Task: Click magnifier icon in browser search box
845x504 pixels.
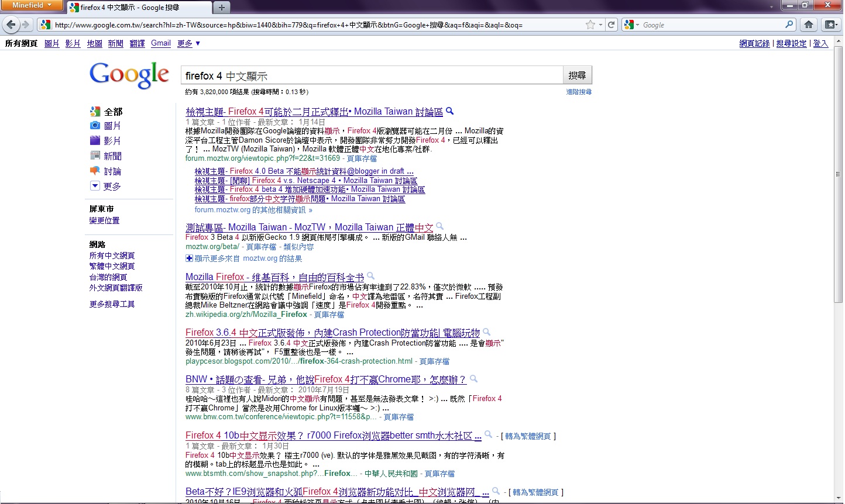Action: pyautogui.click(x=789, y=25)
